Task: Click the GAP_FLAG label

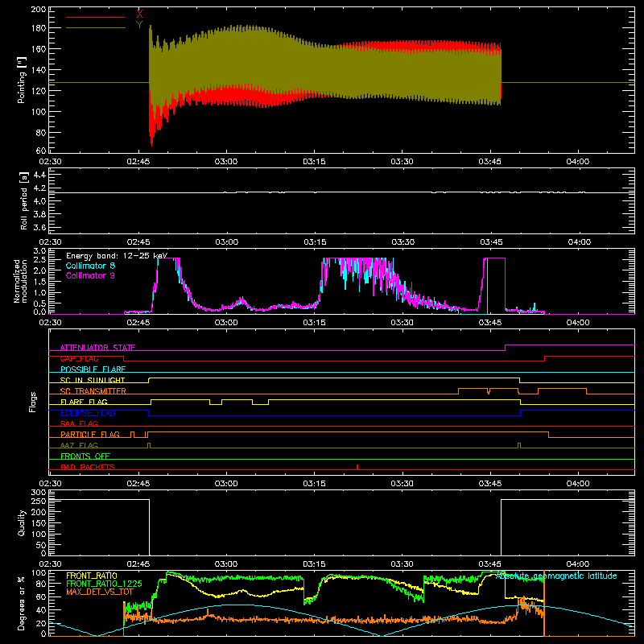Action: [79, 358]
